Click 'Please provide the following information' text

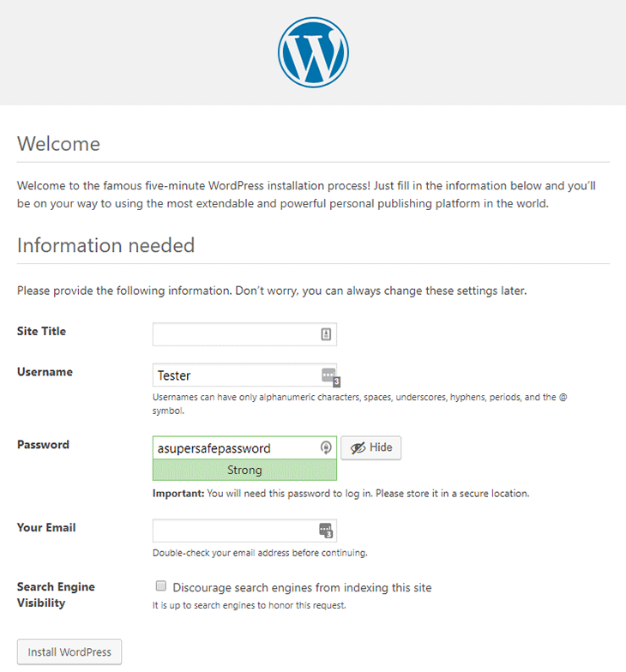pos(272,291)
